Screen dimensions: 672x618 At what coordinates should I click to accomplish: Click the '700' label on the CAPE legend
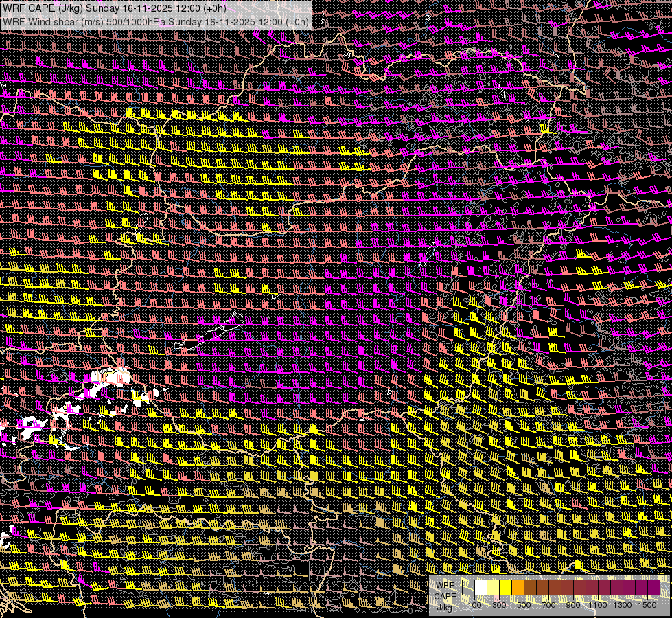click(x=548, y=605)
